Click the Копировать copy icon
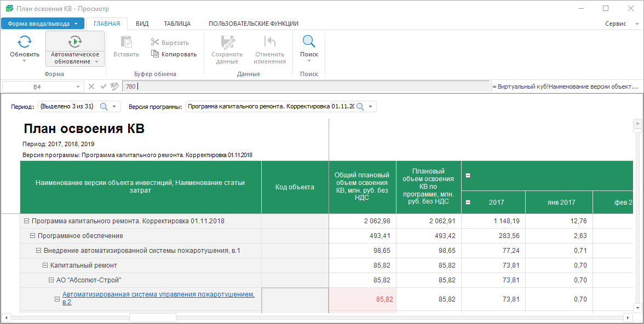 click(x=155, y=54)
